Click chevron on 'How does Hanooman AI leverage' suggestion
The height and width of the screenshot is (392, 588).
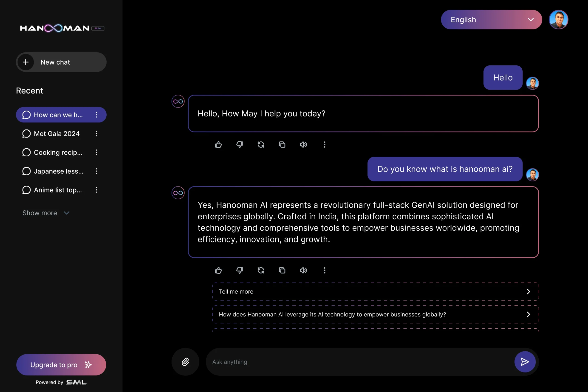tap(528, 314)
